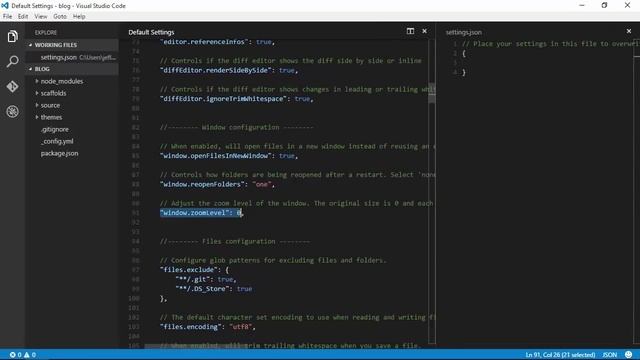This screenshot has height=360, width=640.
Task: Open the Search view icon
Action: click(12, 62)
